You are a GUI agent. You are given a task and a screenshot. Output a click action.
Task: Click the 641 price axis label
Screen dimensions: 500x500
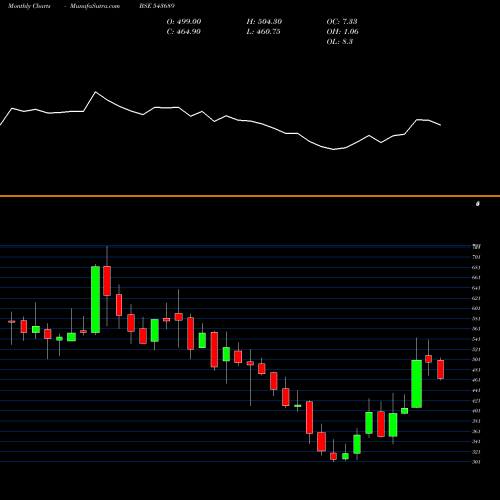pos(476,288)
